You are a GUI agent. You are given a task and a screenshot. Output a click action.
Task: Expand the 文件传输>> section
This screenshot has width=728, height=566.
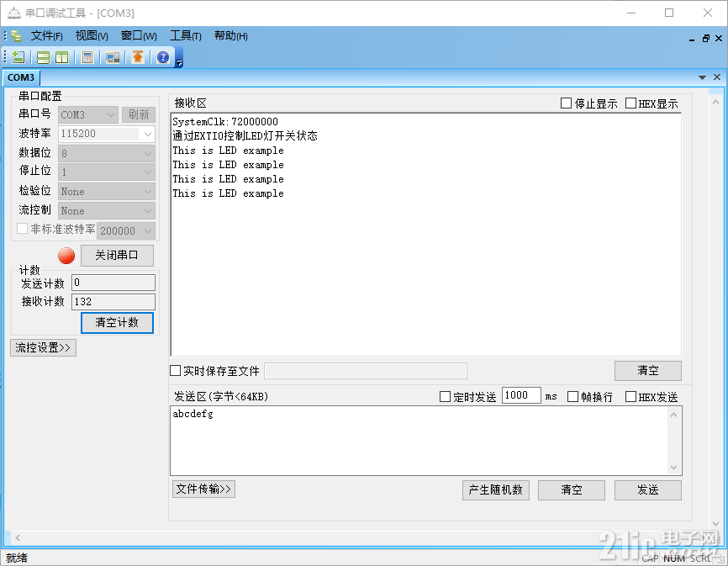203,489
